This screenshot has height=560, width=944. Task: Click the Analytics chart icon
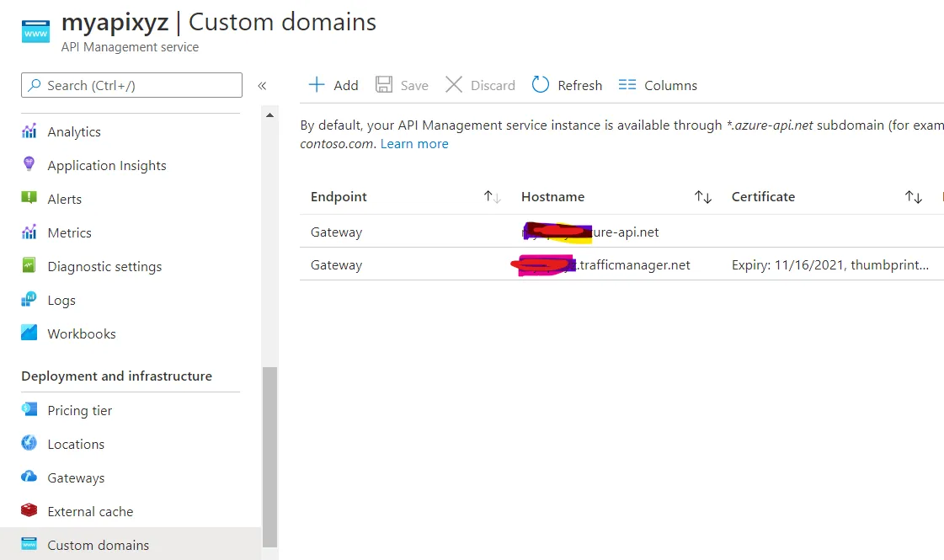click(x=29, y=131)
